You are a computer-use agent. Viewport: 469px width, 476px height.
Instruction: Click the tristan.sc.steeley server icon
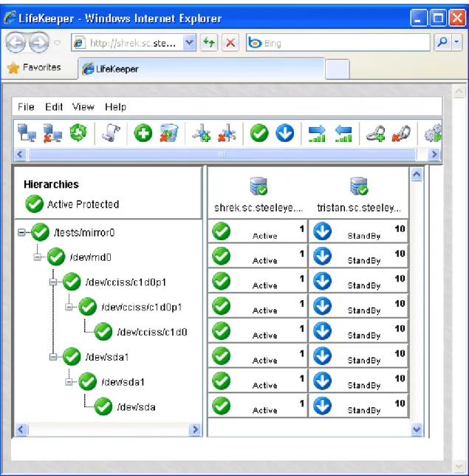tap(359, 186)
